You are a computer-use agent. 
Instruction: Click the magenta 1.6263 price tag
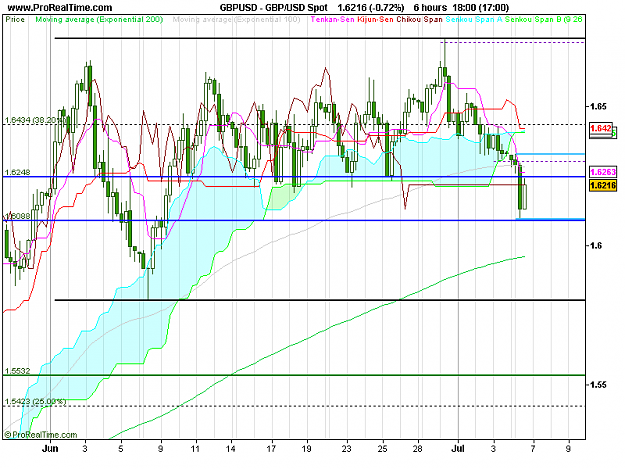click(603, 172)
